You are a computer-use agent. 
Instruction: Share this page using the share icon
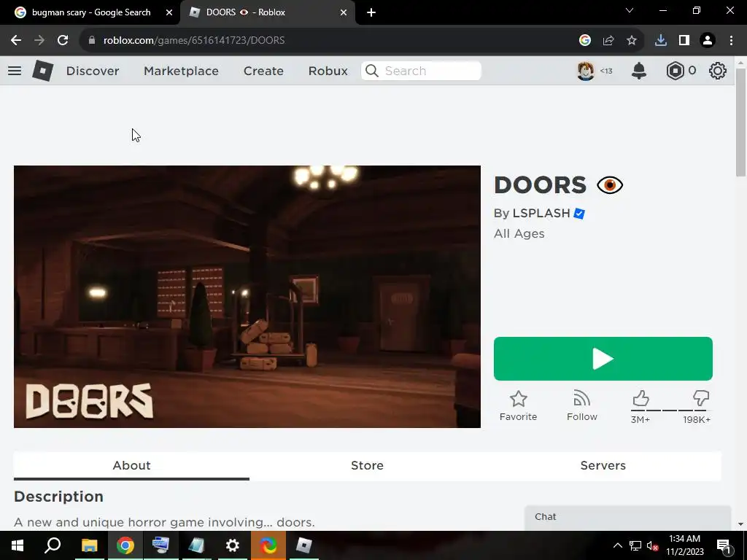point(608,41)
